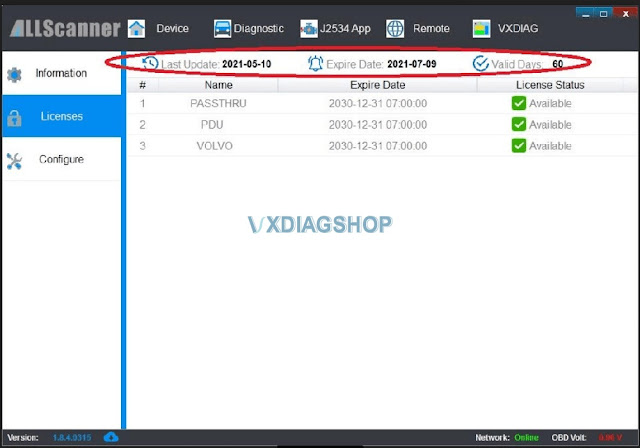Click row number 3 cell
The image size is (640, 448).
point(142,146)
